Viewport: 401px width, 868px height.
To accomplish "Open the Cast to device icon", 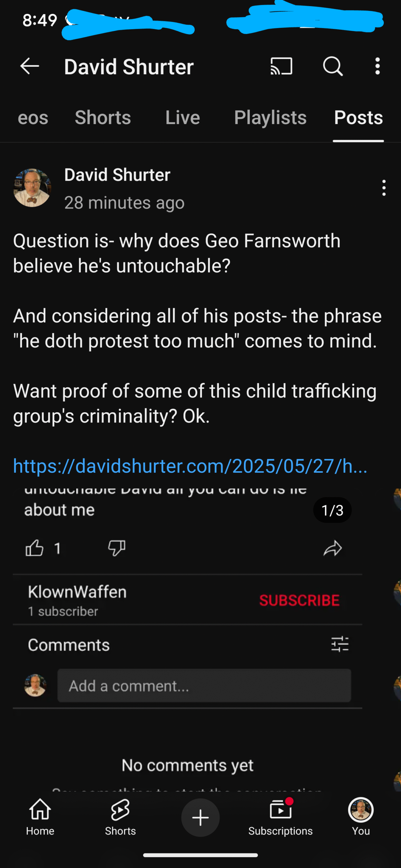I will coord(281,66).
